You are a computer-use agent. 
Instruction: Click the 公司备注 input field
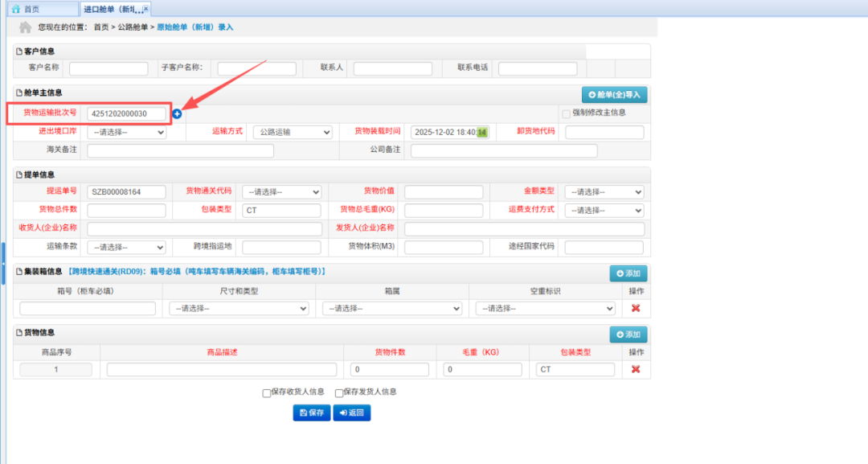point(504,150)
